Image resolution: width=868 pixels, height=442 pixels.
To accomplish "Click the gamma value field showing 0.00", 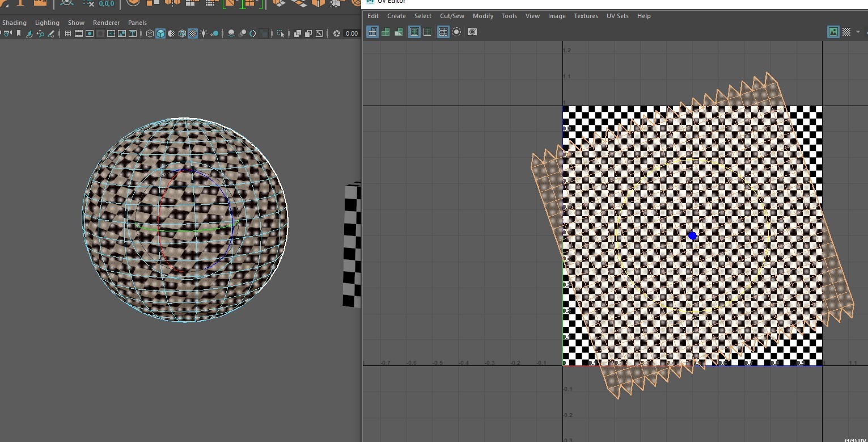I will tap(352, 33).
